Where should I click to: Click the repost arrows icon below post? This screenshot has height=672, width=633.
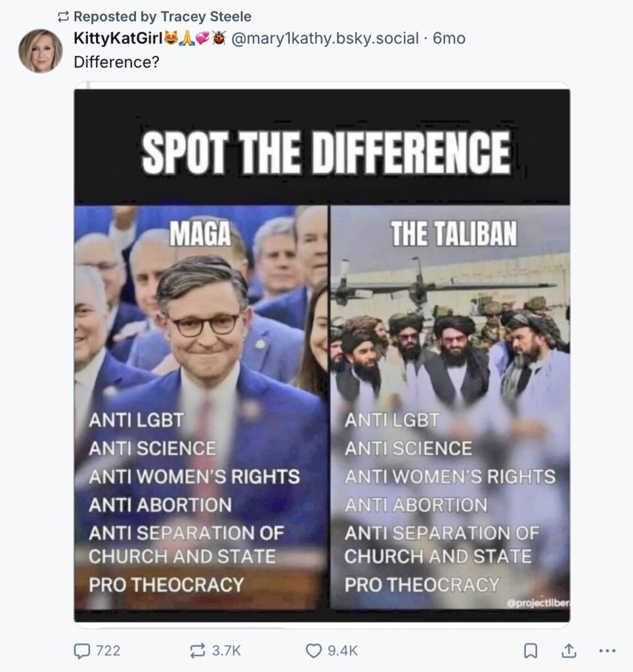[197, 650]
